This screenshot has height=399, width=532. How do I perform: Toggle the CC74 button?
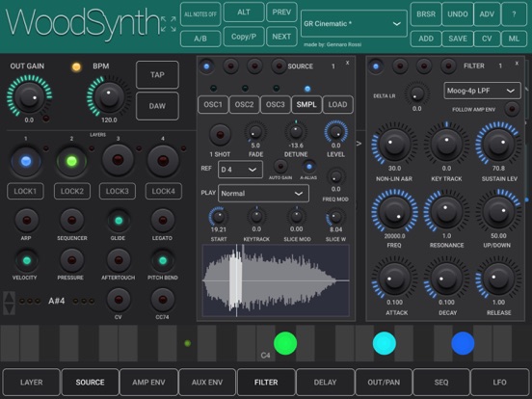tap(163, 300)
